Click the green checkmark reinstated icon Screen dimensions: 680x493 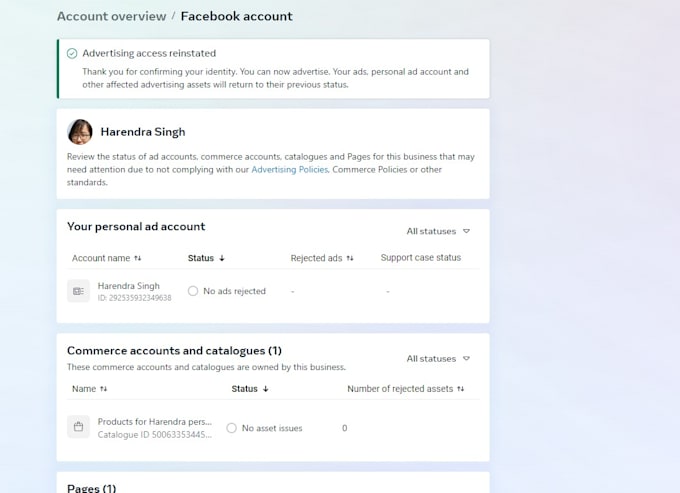pyautogui.click(x=72, y=53)
